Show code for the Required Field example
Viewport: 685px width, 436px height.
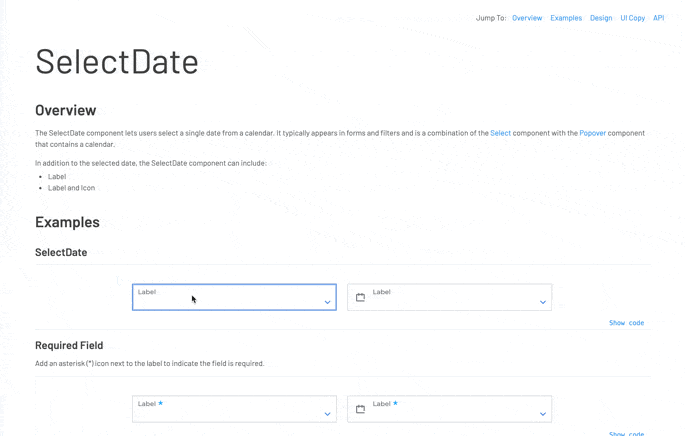[626, 433]
